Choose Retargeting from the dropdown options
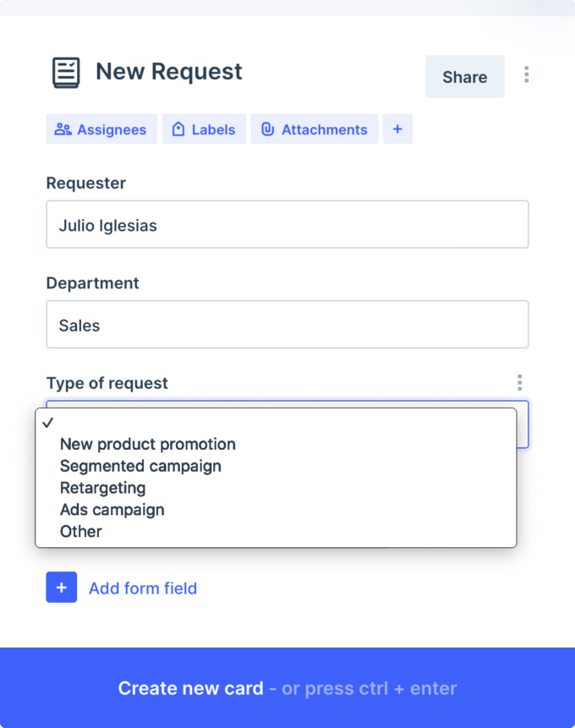Image resolution: width=575 pixels, height=728 pixels. coord(102,488)
